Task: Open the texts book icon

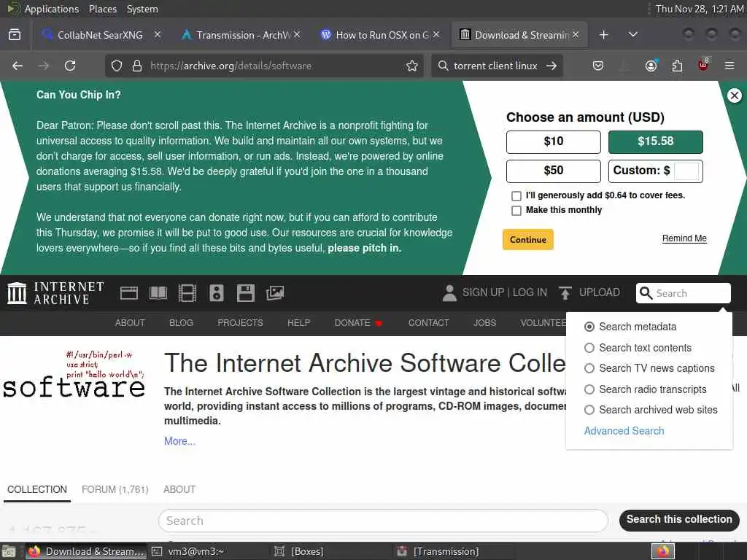Action: click(158, 293)
